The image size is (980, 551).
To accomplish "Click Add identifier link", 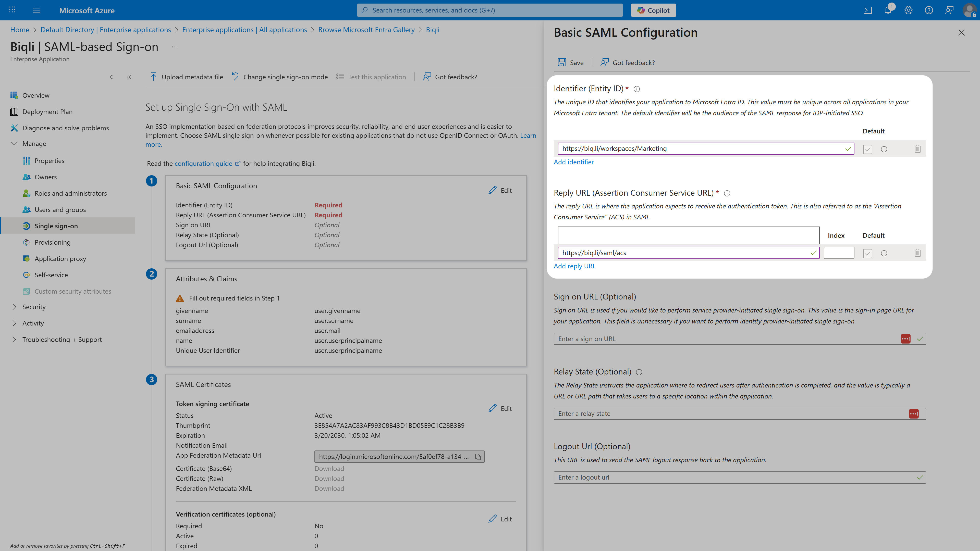I will [x=573, y=162].
